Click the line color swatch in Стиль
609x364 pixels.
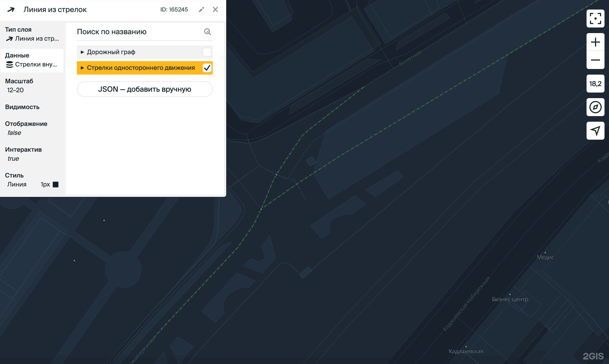[x=56, y=185]
